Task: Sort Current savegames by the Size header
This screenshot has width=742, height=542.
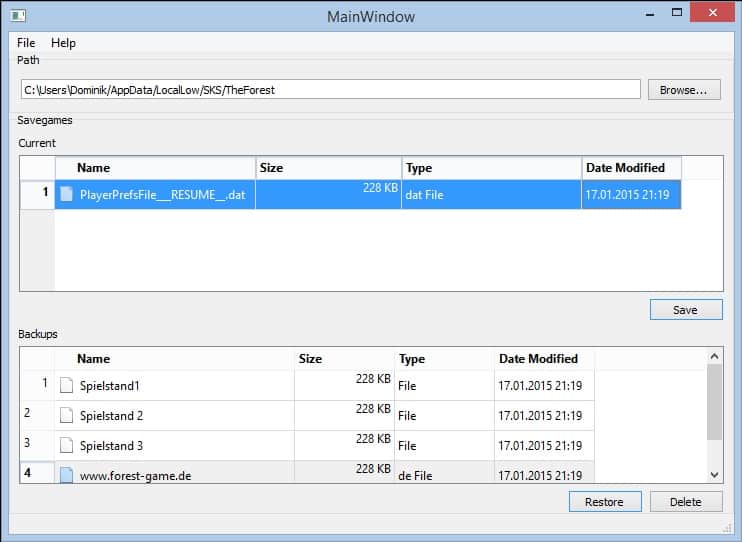Action: [x=328, y=168]
